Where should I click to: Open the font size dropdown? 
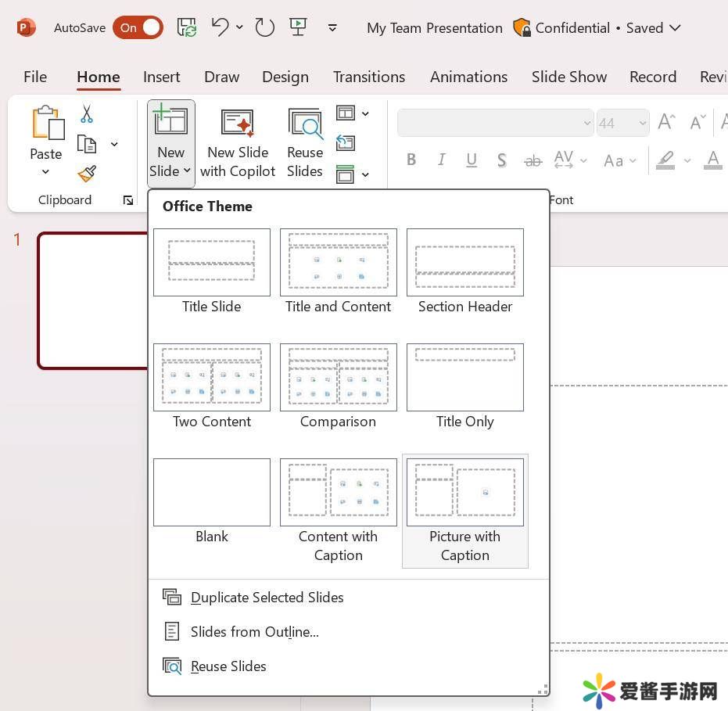(643, 123)
